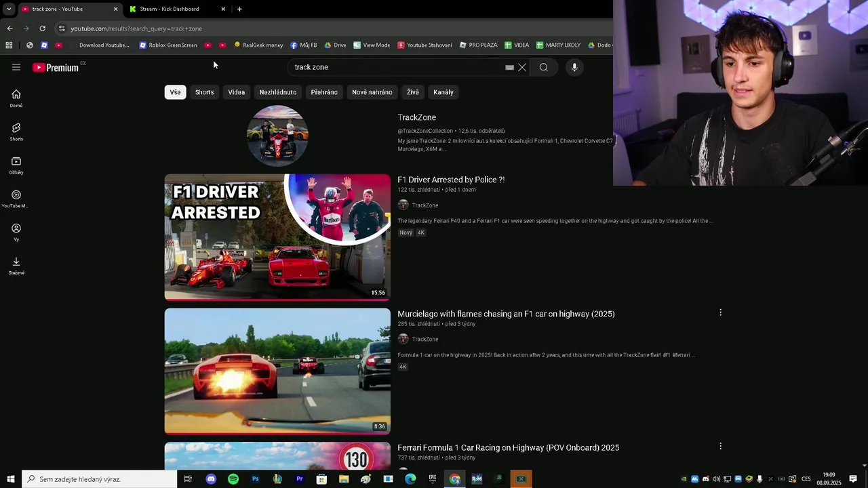
Task: Open title F1 Driver Arrested by Police
Action: [x=451, y=180]
